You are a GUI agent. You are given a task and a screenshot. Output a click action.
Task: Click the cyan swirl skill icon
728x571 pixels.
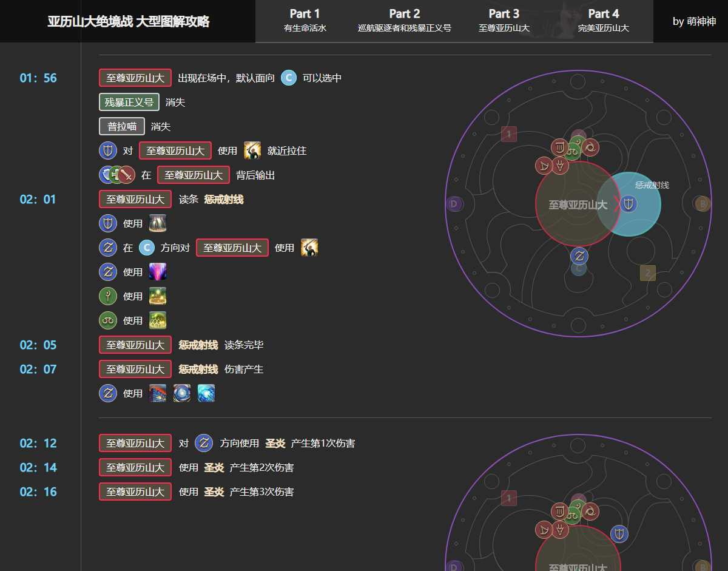[x=206, y=393]
